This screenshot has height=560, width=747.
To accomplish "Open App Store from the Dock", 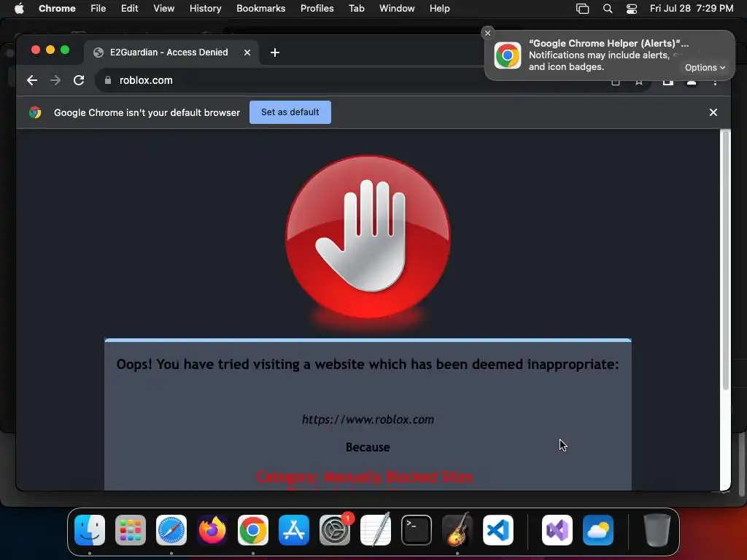I will pyautogui.click(x=294, y=530).
